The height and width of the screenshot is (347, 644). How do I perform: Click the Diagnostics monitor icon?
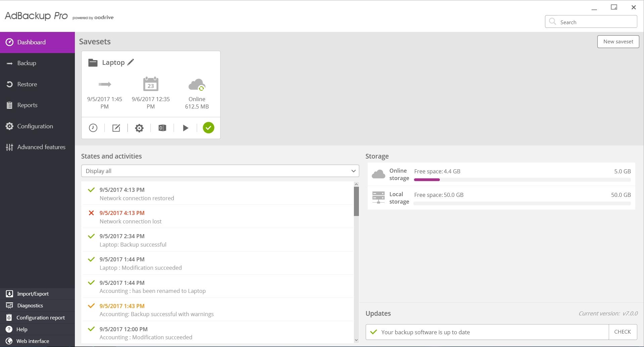(9, 306)
